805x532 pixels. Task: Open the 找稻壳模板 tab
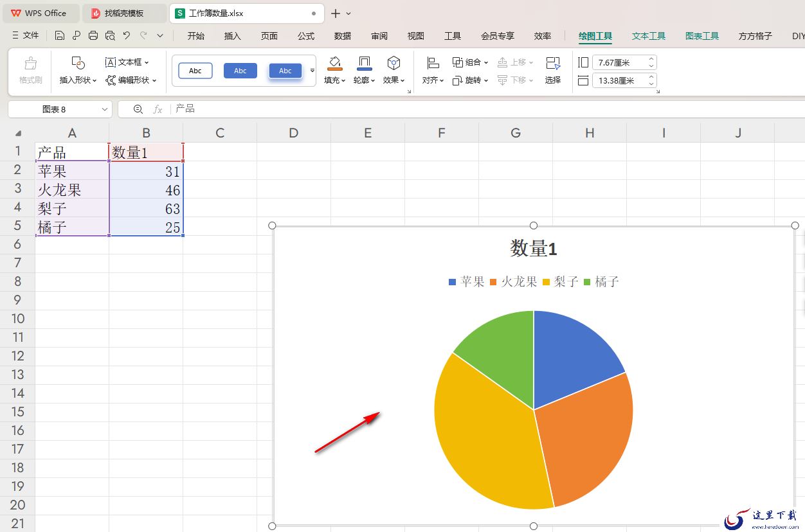[124, 13]
